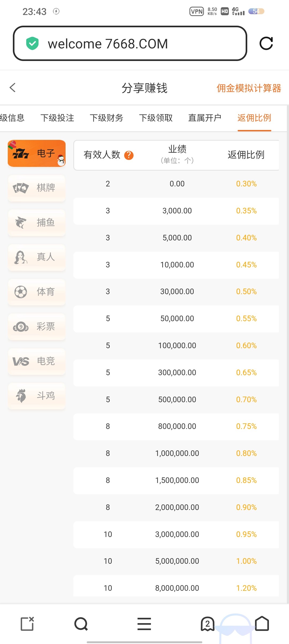Select the 电子 slots category

tap(37, 153)
